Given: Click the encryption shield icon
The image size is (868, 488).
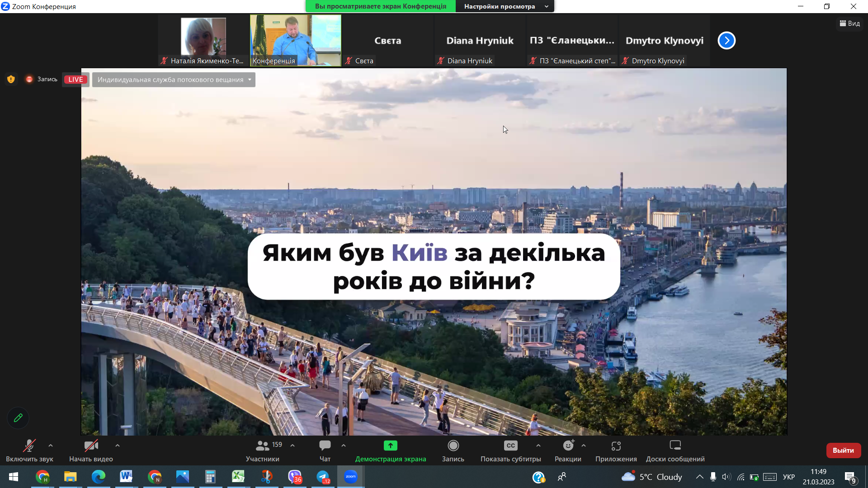Looking at the screenshot, I should pyautogui.click(x=11, y=80).
